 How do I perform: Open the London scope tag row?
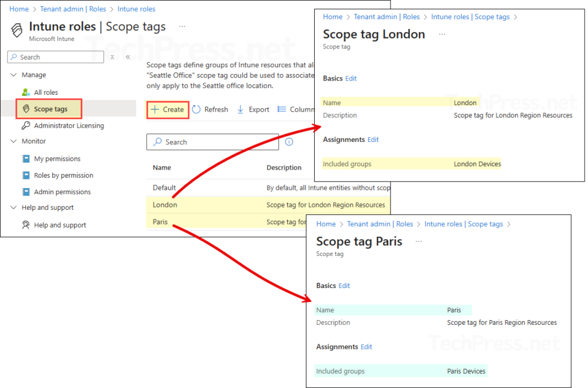coord(268,205)
